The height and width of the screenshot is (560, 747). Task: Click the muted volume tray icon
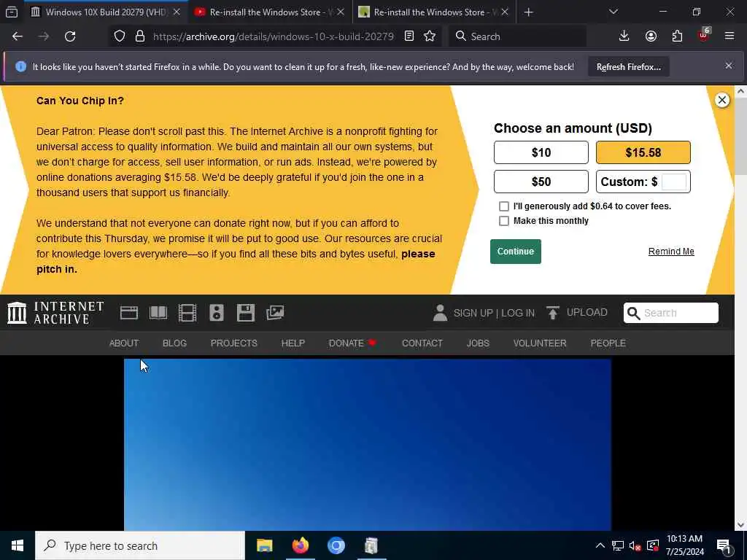635,545
